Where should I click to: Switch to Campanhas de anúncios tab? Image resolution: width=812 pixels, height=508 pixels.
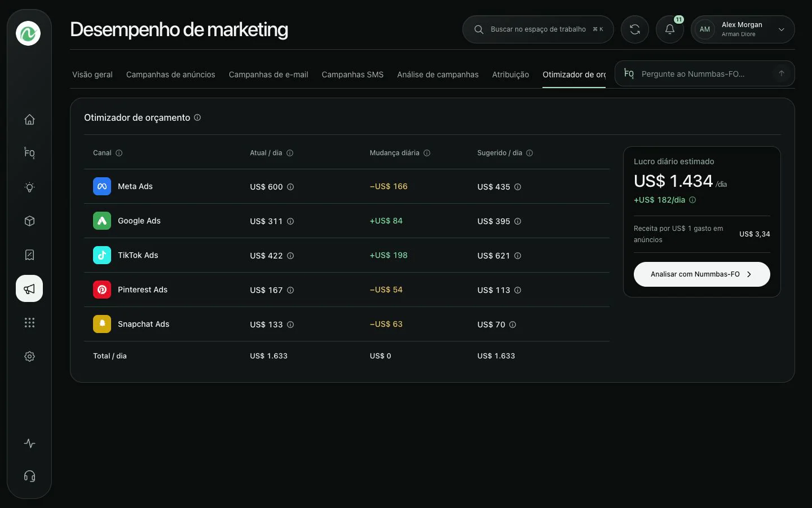point(171,75)
